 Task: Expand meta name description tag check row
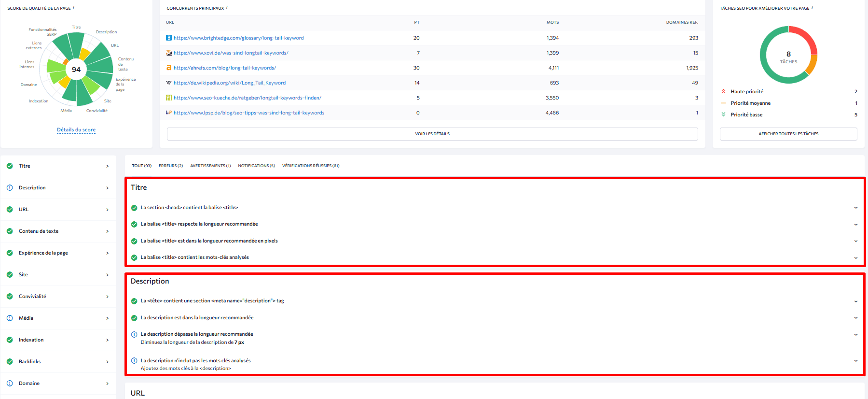pos(855,301)
